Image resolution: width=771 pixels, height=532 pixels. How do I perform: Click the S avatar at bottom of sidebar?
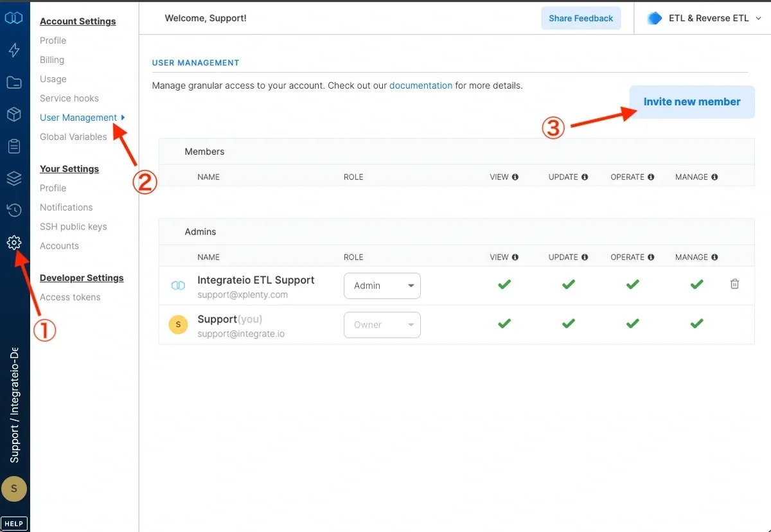coord(14,488)
